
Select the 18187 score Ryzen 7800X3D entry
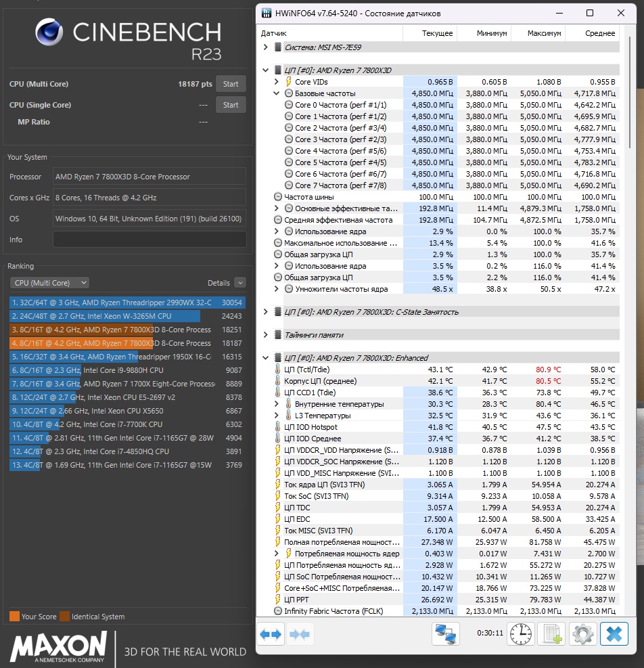(x=127, y=343)
